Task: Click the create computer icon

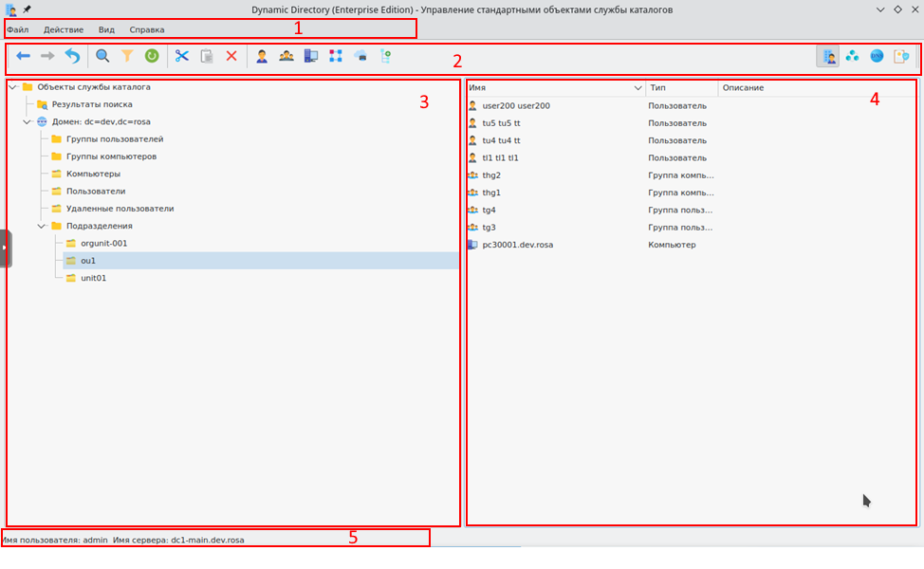Action: pos(311,57)
